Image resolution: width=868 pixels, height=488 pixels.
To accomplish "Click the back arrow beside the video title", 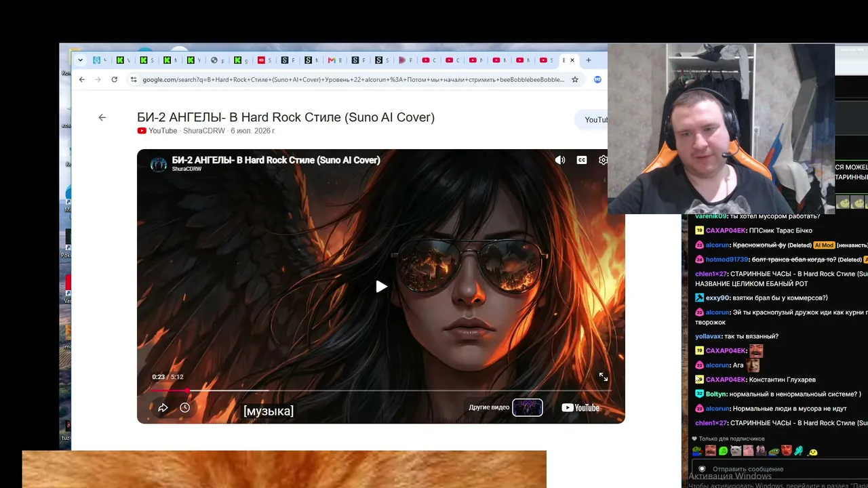I will coord(102,117).
